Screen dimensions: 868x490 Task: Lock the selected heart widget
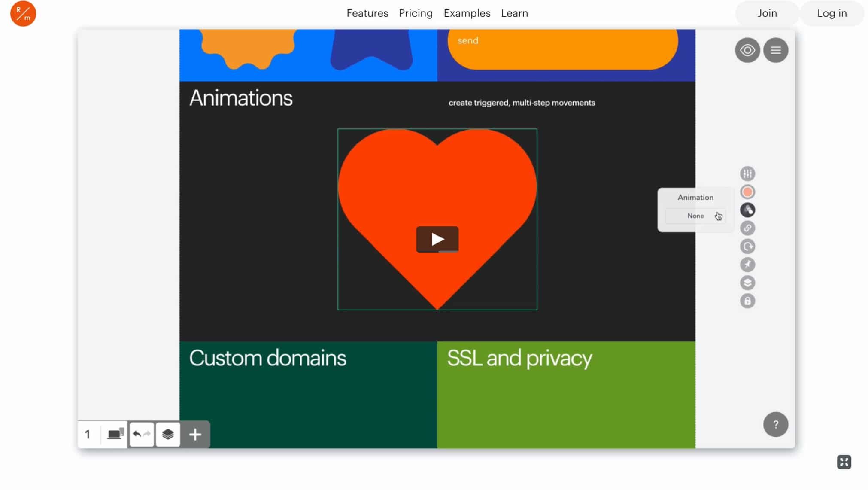[x=747, y=301]
